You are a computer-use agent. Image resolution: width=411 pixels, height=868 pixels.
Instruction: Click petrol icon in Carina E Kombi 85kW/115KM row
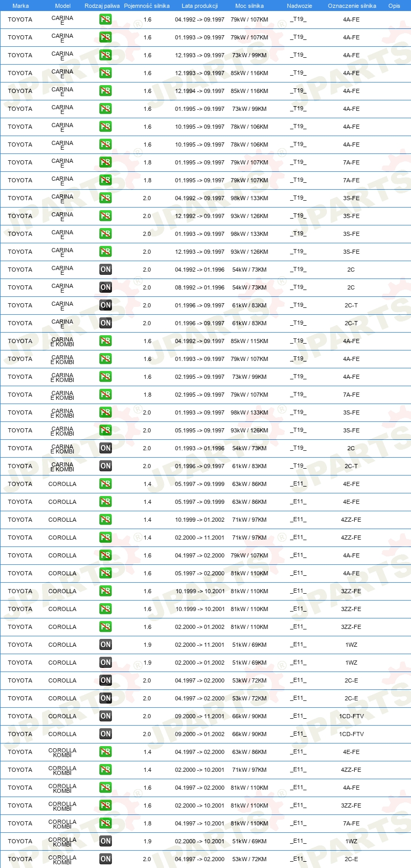point(106,341)
